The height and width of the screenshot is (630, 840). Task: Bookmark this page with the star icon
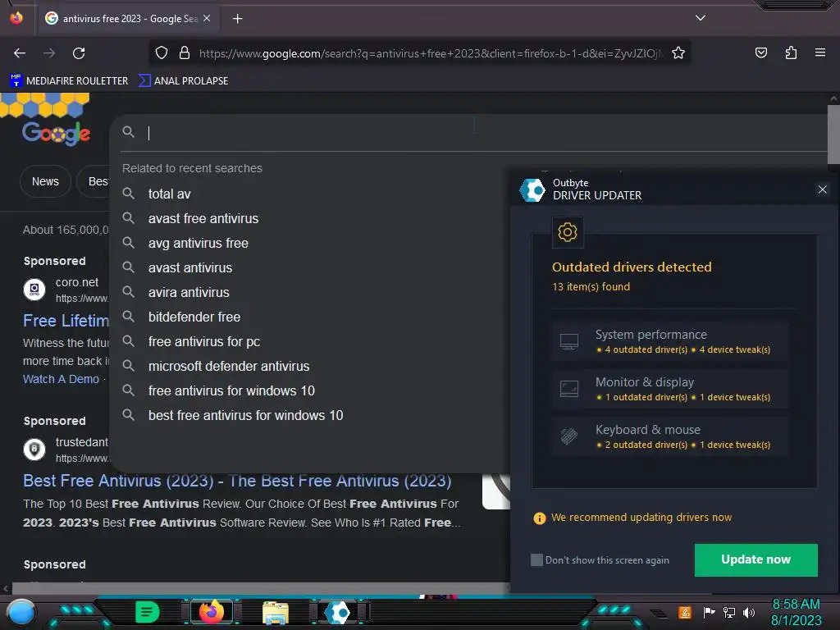[x=678, y=53]
